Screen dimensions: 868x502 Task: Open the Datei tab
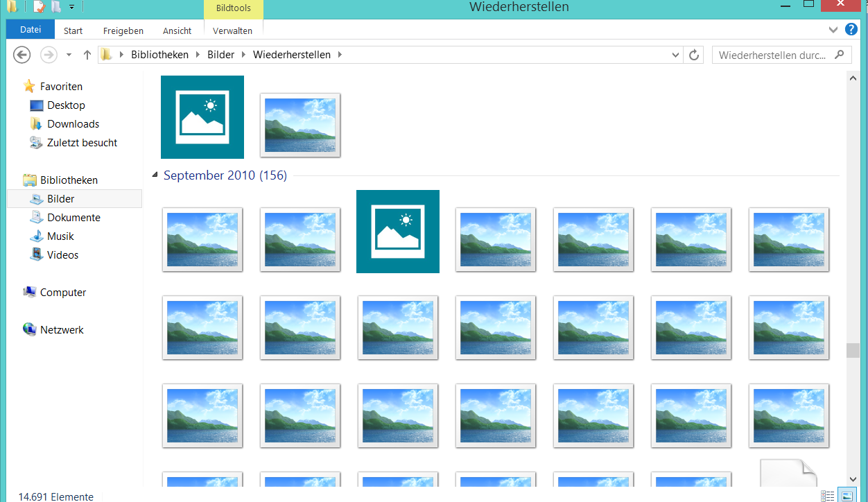(31, 30)
